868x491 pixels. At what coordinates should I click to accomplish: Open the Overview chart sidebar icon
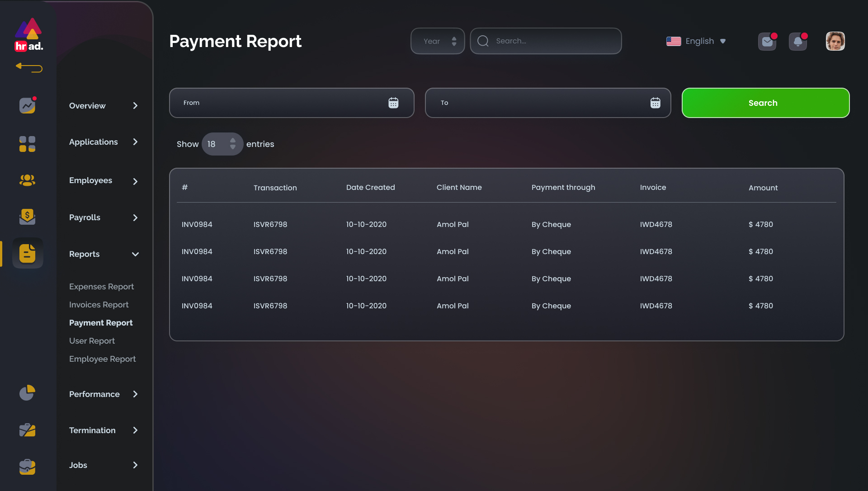27,105
